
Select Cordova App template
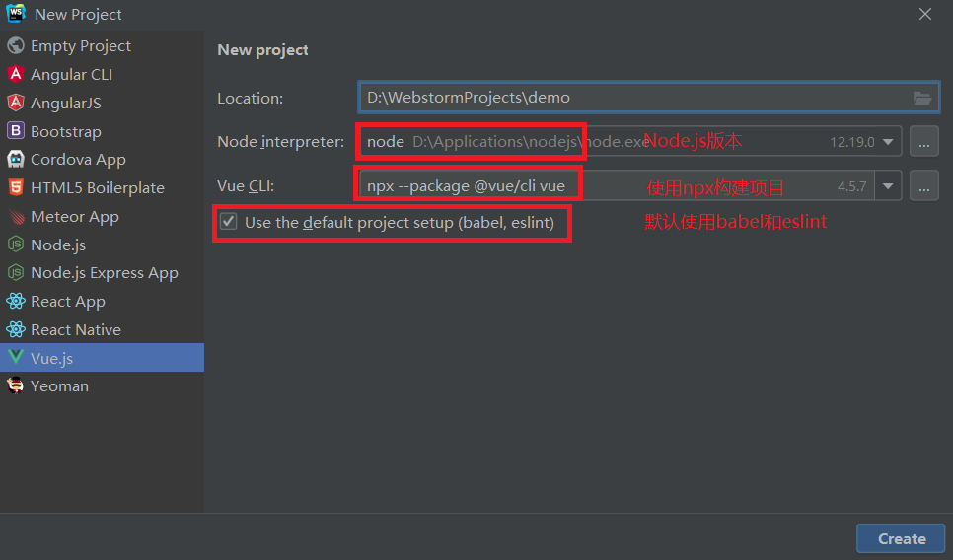pyautogui.click(x=103, y=159)
